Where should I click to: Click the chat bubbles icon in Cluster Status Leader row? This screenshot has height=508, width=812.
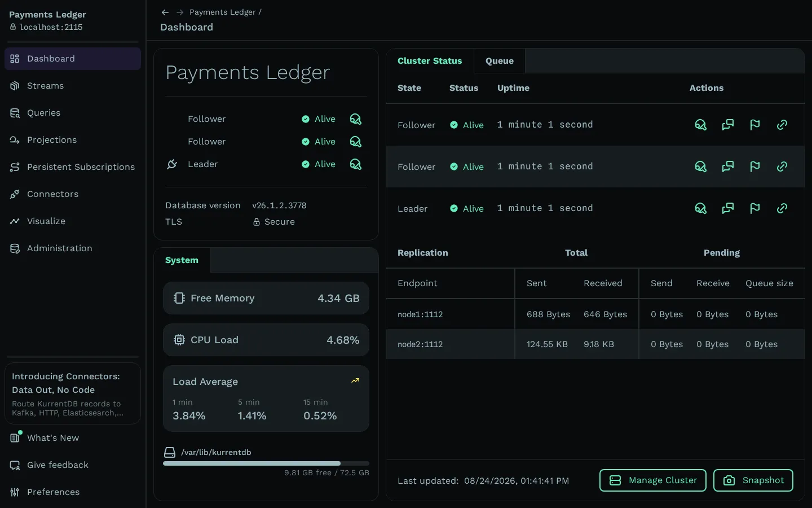click(728, 208)
